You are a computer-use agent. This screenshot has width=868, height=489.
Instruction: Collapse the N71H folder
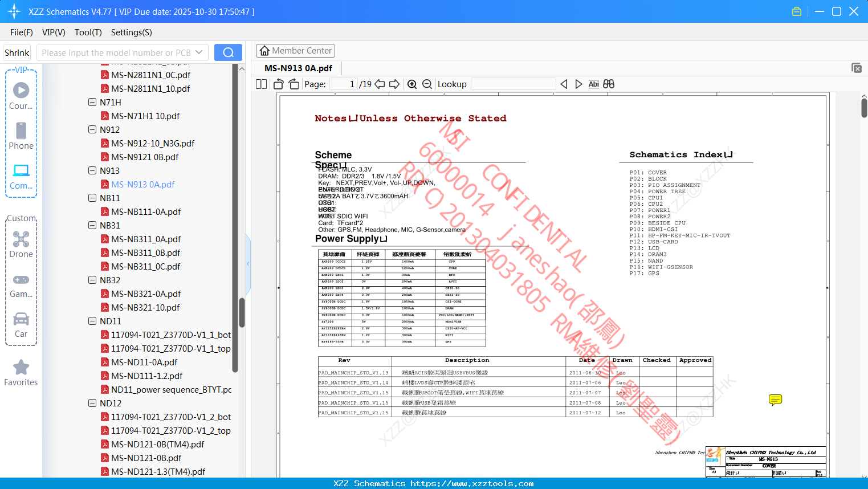(x=92, y=102)
